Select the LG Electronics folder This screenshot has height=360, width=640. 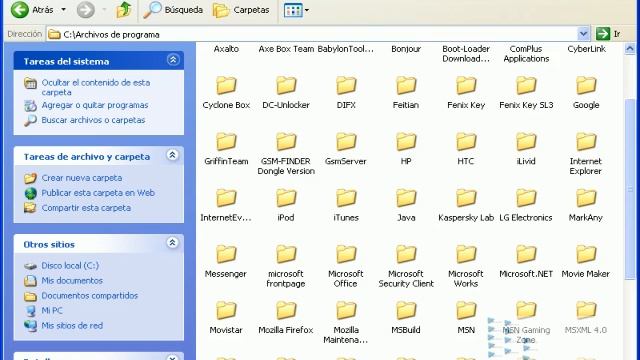tap(526, 206)
